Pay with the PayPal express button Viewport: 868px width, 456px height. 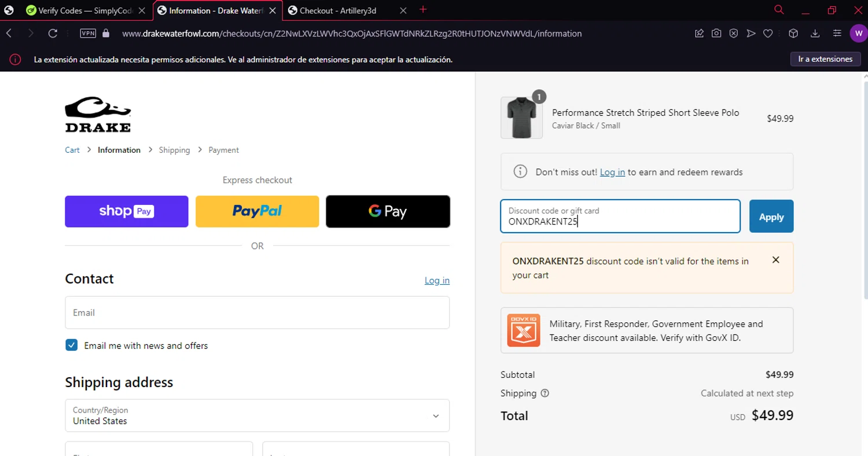click(x=257, y=211)
